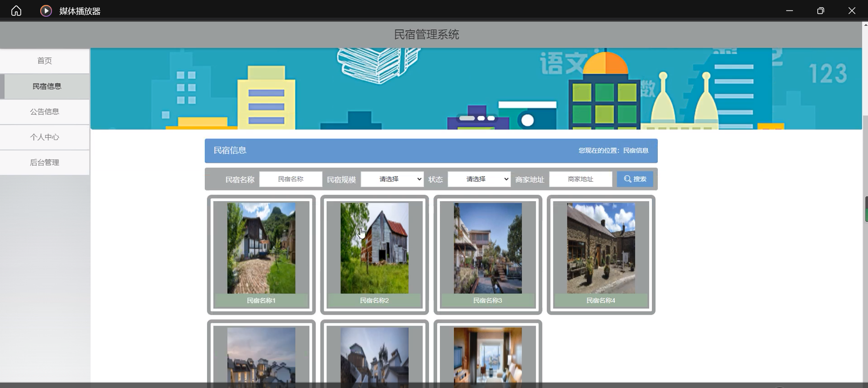Click the home icon in title bar
The image size is (868, 388).
[x=16, y=10]
